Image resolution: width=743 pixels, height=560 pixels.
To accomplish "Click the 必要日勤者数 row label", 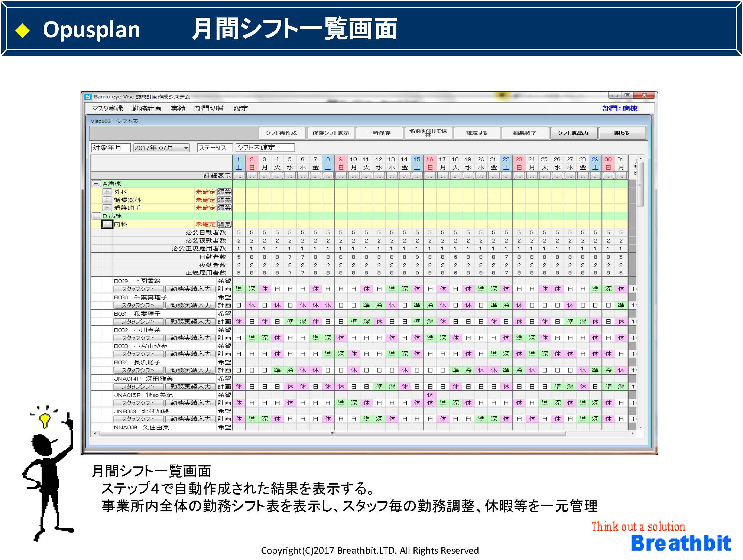I will click(206, 232).
